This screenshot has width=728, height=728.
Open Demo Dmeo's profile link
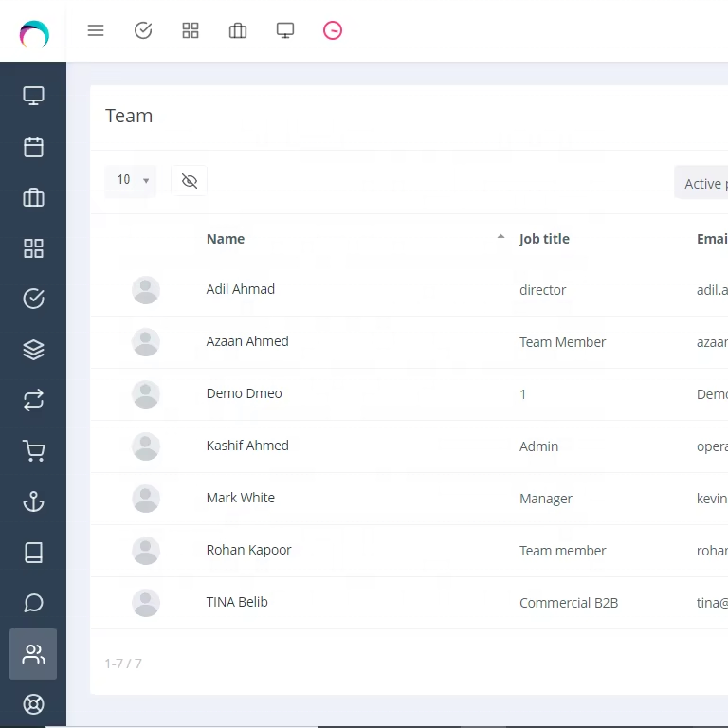(245, 393)
